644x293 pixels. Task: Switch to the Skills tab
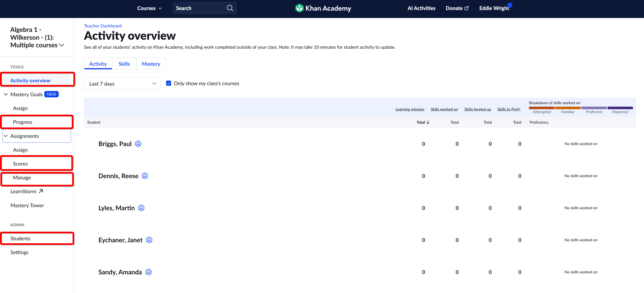124,64
